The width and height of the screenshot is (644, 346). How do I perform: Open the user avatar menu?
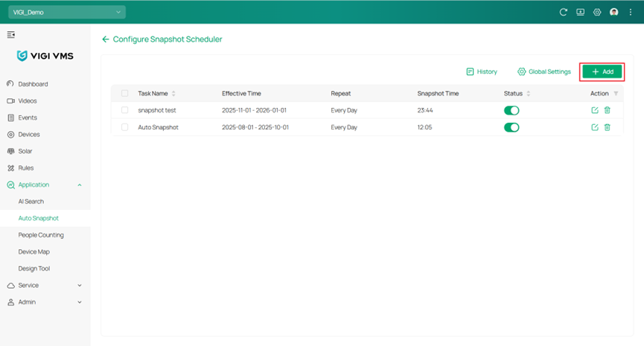coord(614,13)
